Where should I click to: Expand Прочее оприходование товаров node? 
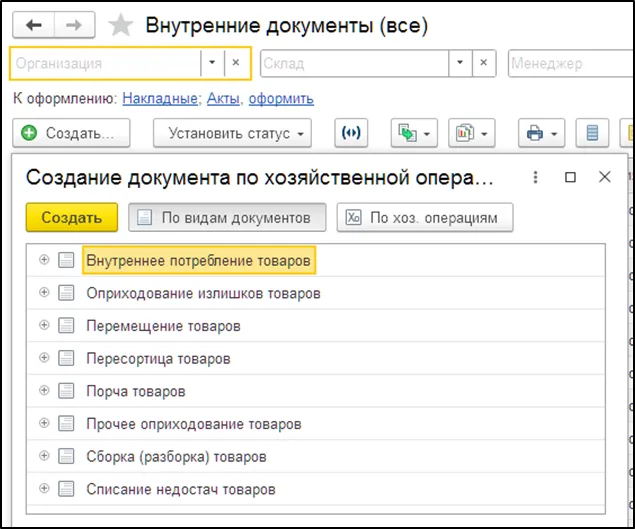44,423
